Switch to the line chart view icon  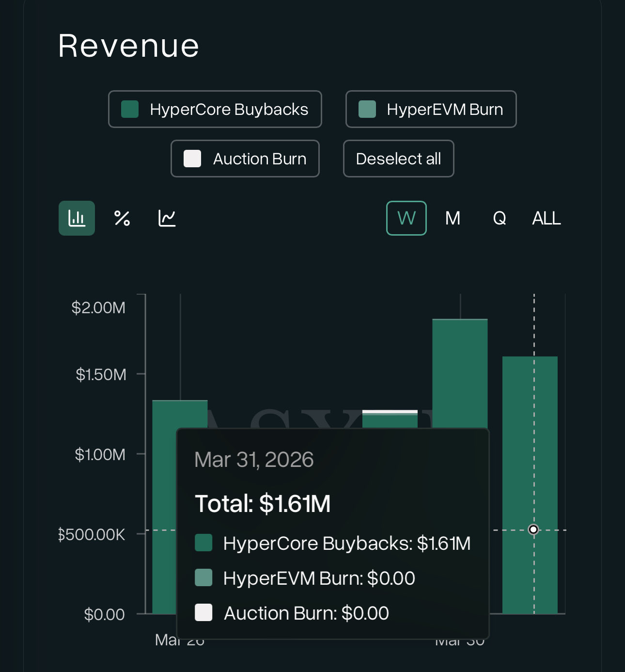(167, 218)
